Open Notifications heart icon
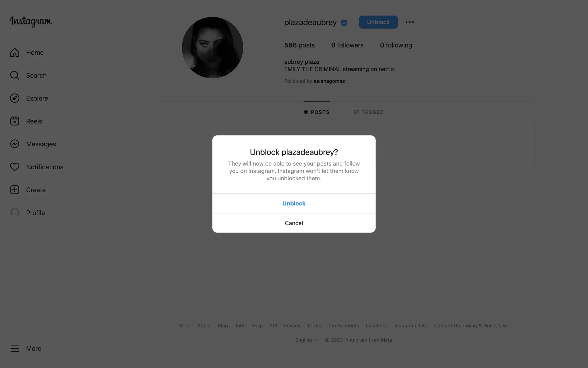This screenshot has width=588, height=368. (15, 167)
